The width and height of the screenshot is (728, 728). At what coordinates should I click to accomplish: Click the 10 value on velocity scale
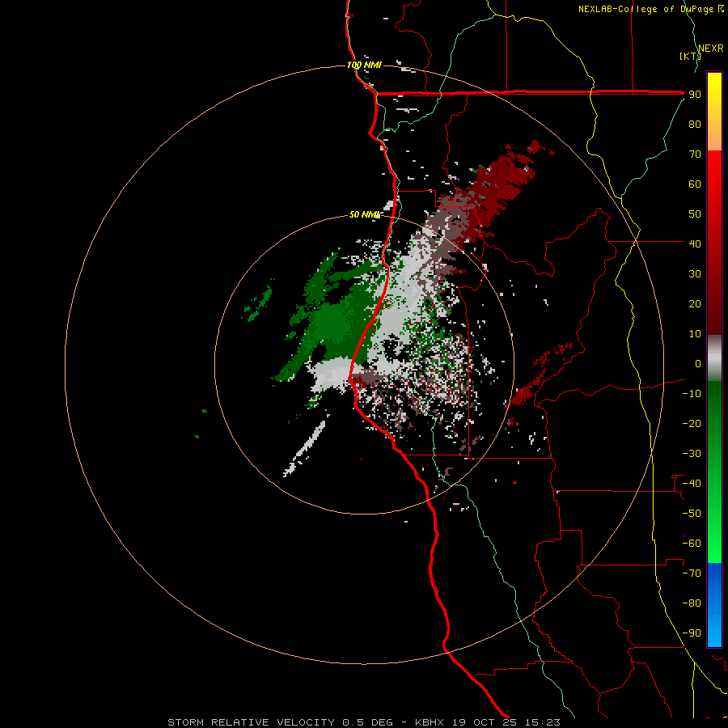(695, 334)
